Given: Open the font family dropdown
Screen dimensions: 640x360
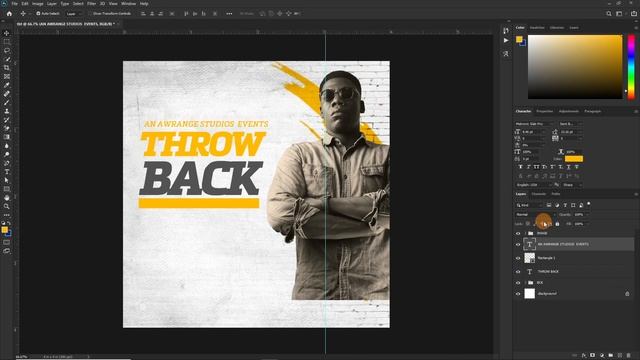Looking at the screenshot, I should [534, 124].
